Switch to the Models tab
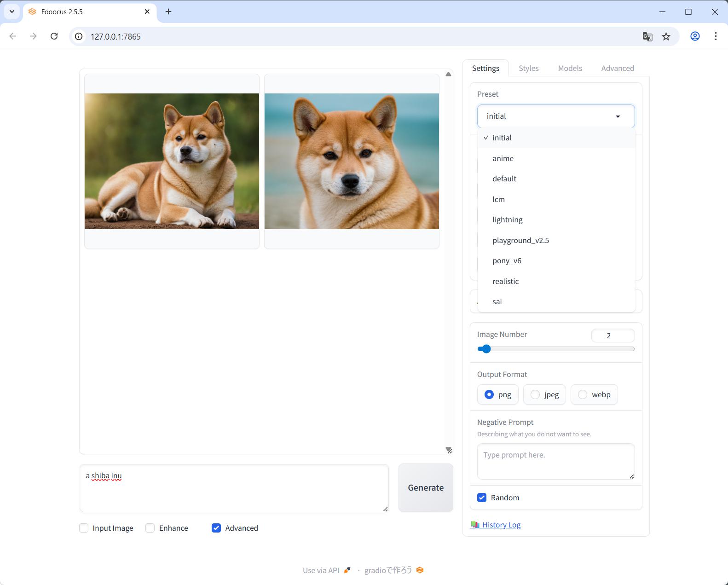 click(570, 68)
